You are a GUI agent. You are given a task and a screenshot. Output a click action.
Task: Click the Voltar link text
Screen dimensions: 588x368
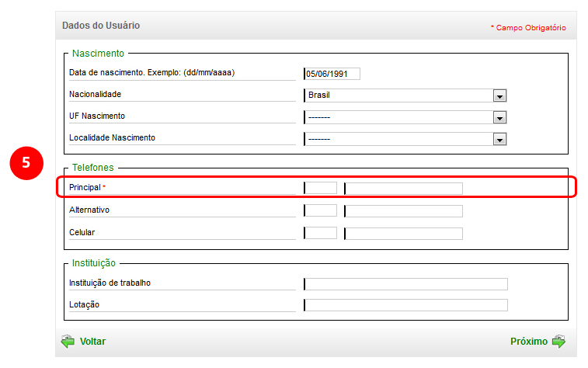pyautogui.click(x=92, y=342)
